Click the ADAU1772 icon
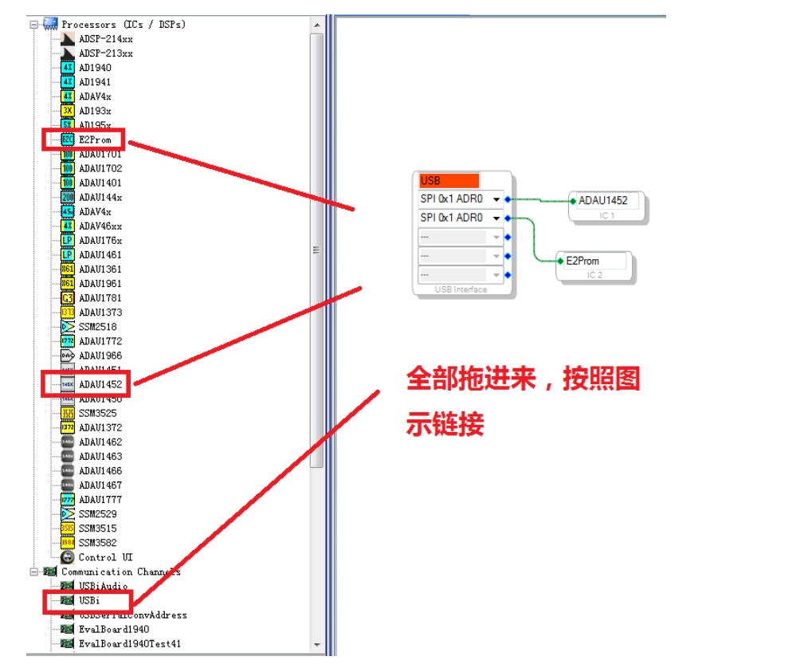 click(68, 341)
